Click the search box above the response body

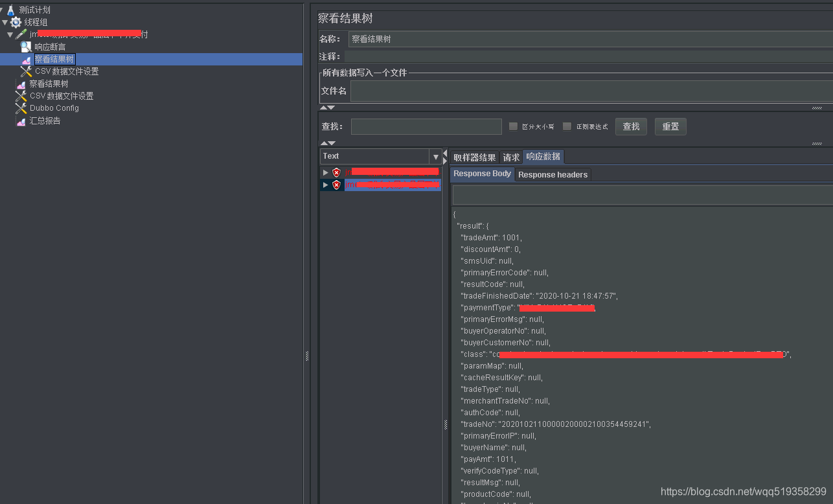click(x=642, y=195)
